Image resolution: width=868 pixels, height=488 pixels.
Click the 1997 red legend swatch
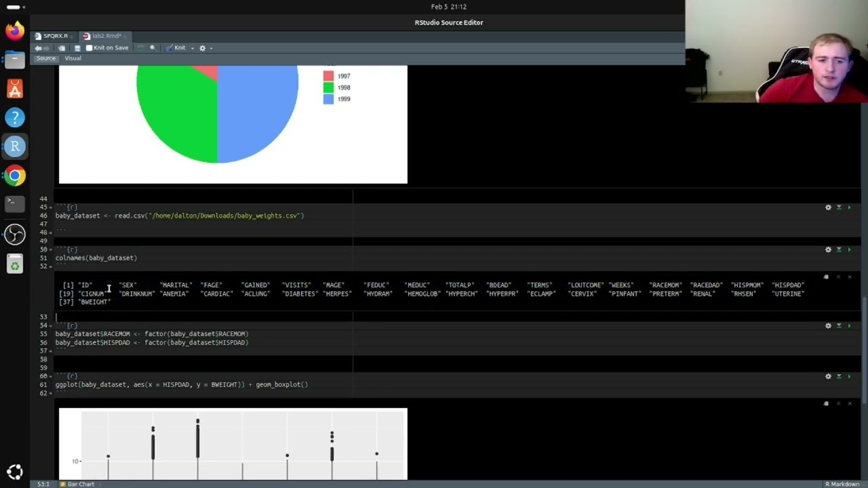point(328,76)
